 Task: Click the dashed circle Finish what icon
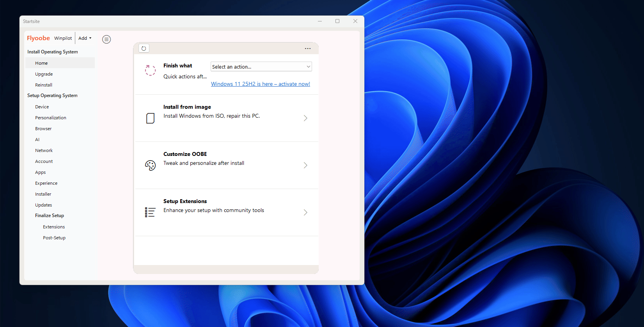pos(150,71)
